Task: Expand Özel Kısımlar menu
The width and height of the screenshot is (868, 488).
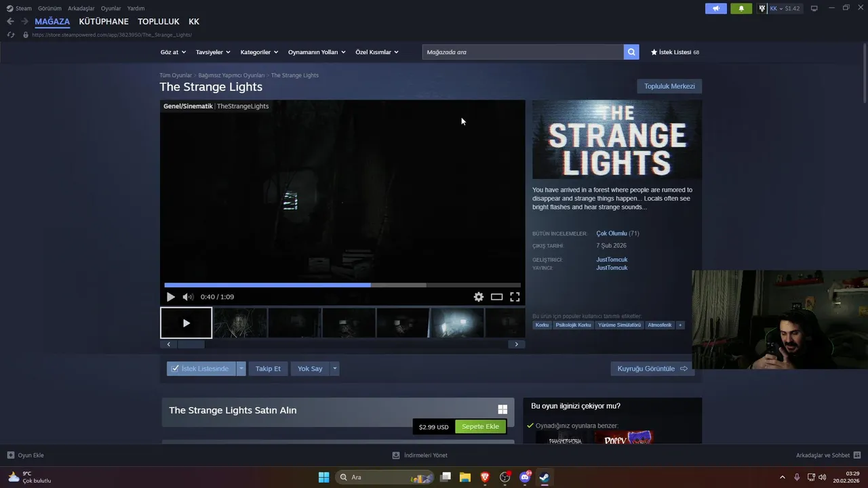Action: tap(377, 52)
